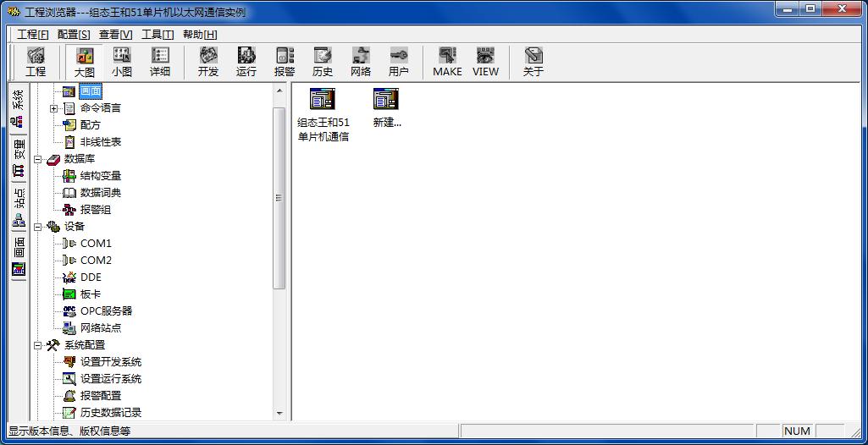This screenshot has height=445, width=868.
Task: Select 设置开发系统 tree item
Action: [111, 362]
